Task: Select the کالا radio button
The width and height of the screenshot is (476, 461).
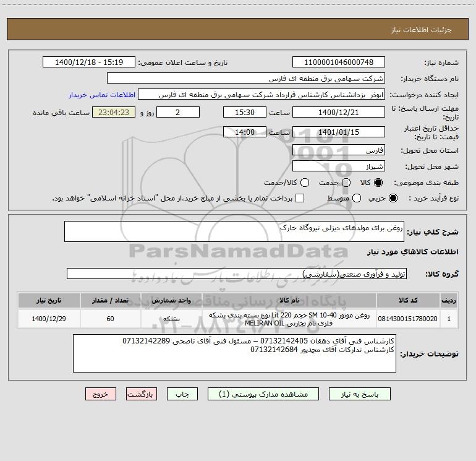Action: [x=378, y=183]
